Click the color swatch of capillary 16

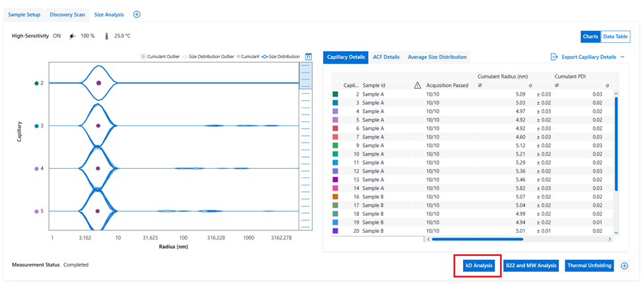tap(336, 197)
